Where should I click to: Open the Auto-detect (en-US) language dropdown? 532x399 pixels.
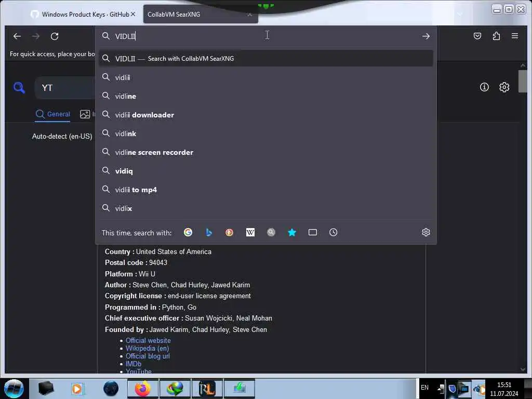[62, 137]
